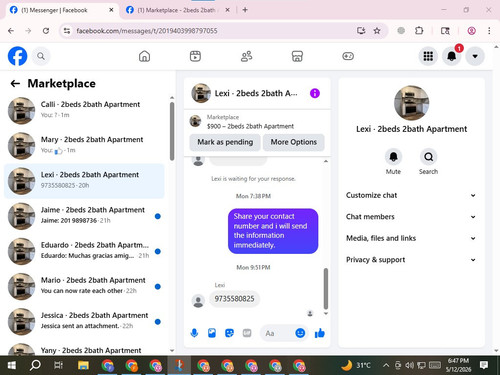Open the Facebook search magnifier
Viewport: 500px width, 375px height.
[x=41, y=56]
